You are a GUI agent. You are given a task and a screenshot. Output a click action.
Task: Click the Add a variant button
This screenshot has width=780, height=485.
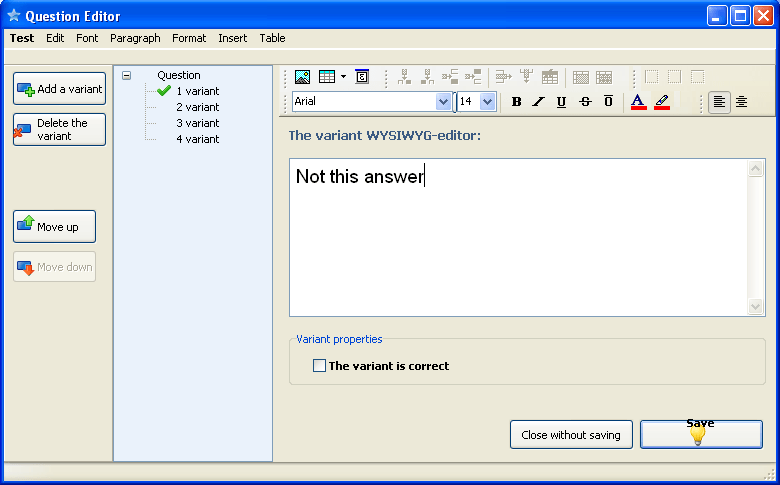(x=60, y=89)
